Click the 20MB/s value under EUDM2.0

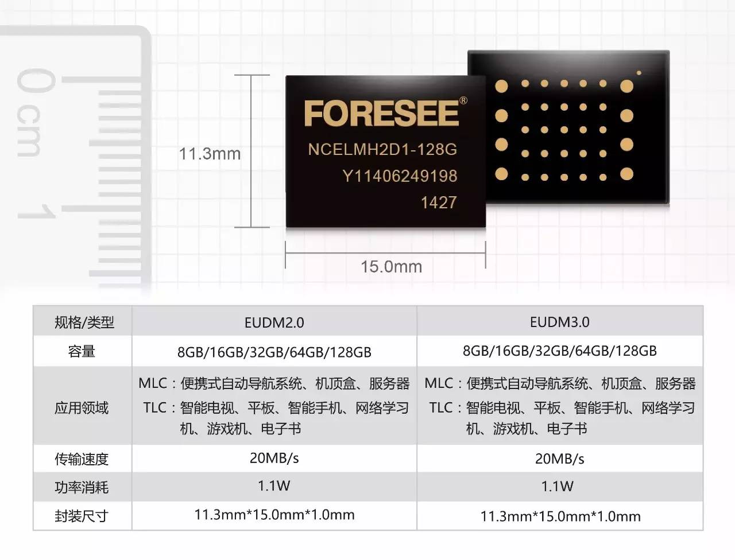click(274, 458)
